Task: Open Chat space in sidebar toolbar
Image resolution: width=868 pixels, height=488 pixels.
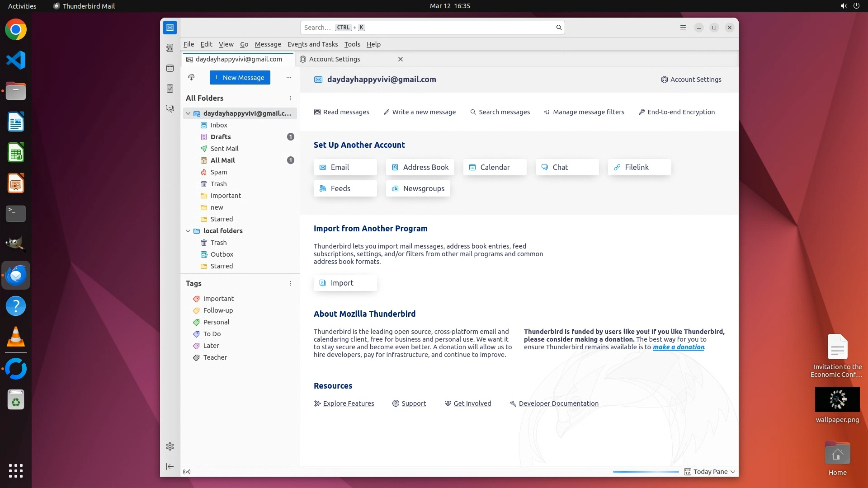Action: click(170, 109)
